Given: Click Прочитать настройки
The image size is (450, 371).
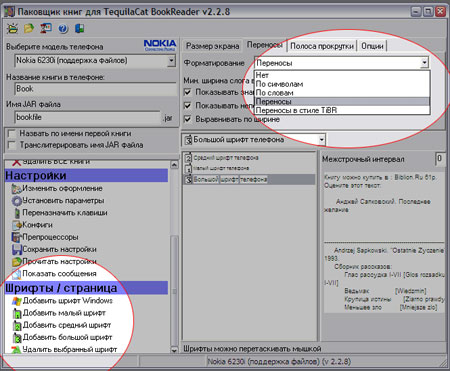Looking at the screenshot, I should pyautogui.click(x=59, y=262).
